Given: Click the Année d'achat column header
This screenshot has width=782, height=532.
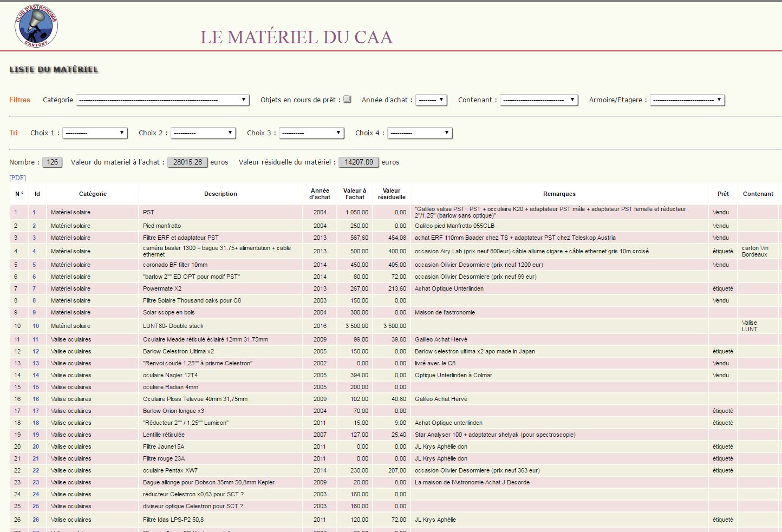Looking at the screenshot, I should (x=320, y=194).
